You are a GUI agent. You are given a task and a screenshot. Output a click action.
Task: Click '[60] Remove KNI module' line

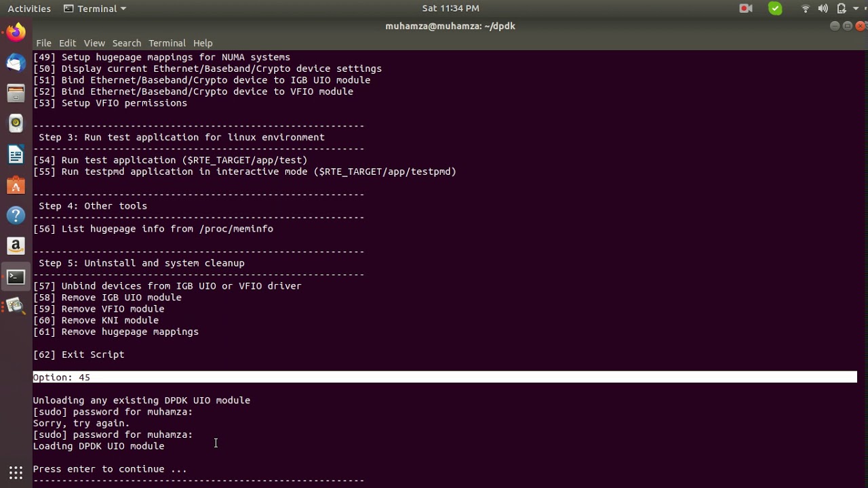(96, 321)
